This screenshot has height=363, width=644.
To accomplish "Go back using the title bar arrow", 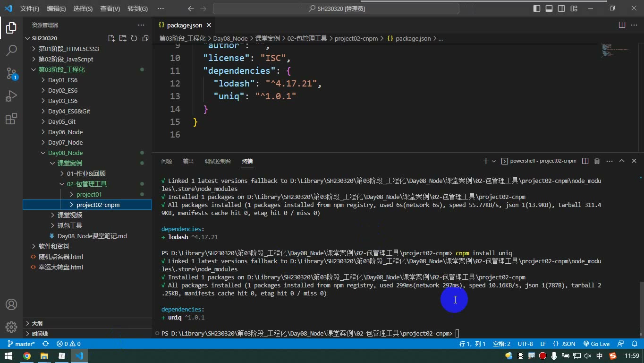I will (x=191, y=9).
